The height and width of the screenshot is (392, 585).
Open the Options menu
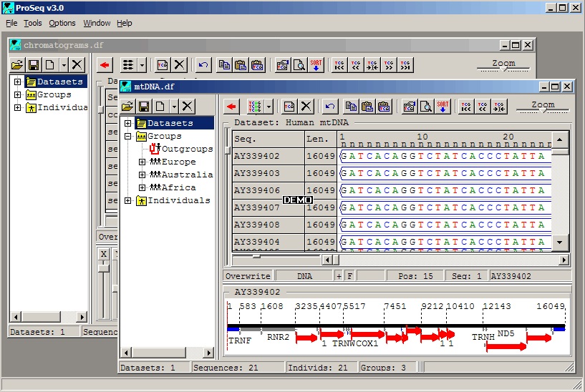tap(62, 23)
